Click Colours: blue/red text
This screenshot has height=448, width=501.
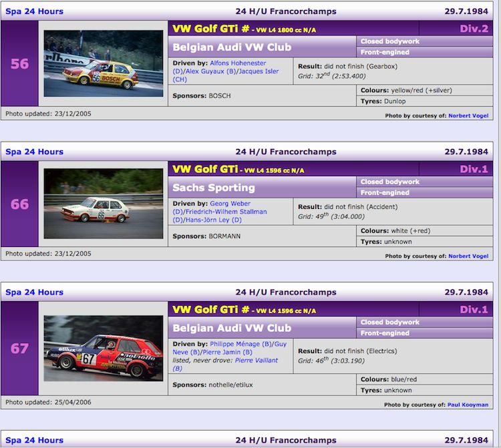point(389,379)
